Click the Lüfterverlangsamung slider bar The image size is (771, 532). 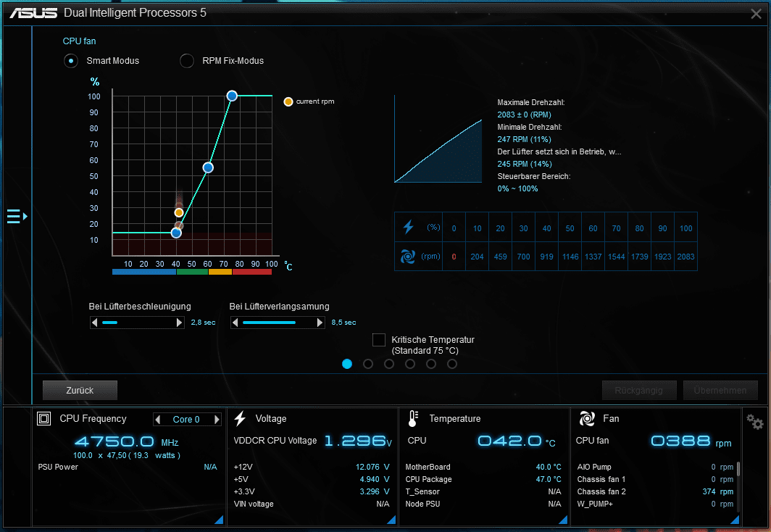point(278,323)
